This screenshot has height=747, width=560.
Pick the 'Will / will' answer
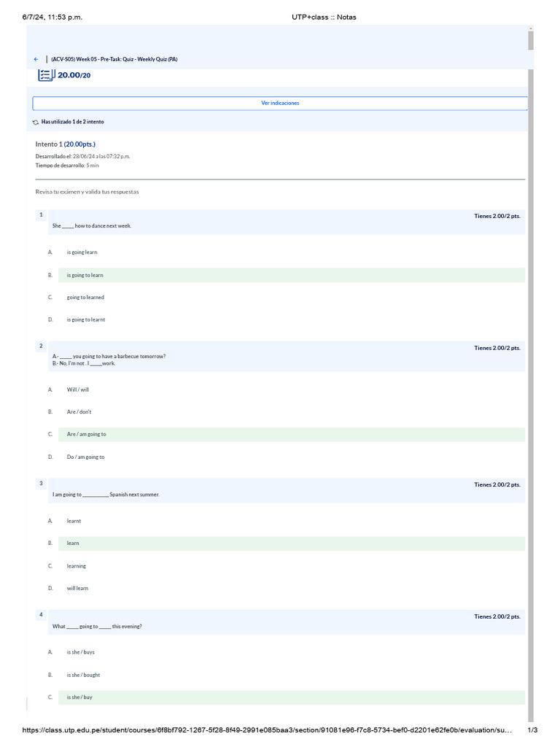coord(78,390)
